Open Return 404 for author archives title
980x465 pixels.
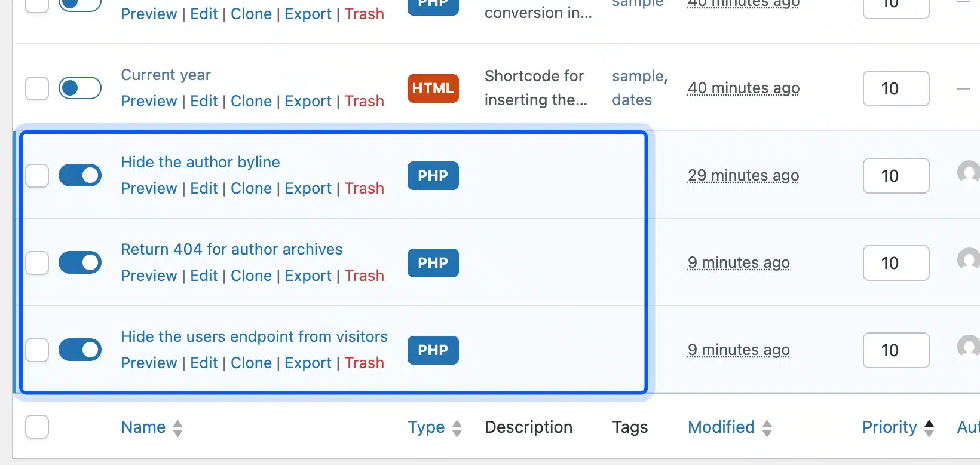click(232, 249)
